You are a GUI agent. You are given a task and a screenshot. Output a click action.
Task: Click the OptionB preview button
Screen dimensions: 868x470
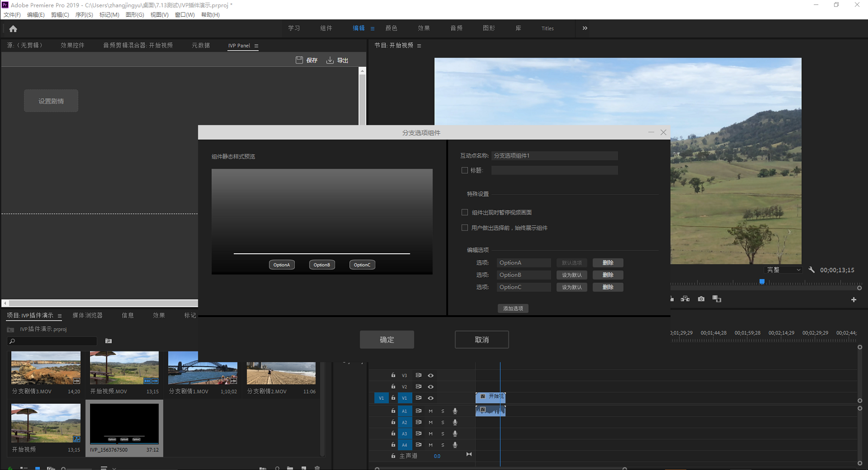point(322,265)
